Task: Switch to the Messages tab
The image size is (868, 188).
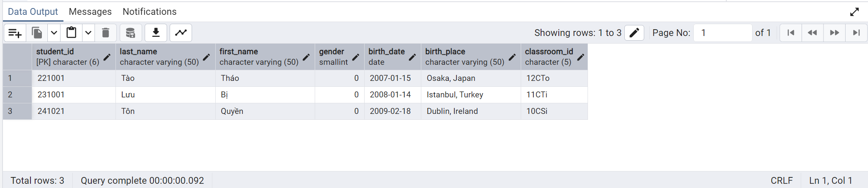Action: tap(90, 12)
